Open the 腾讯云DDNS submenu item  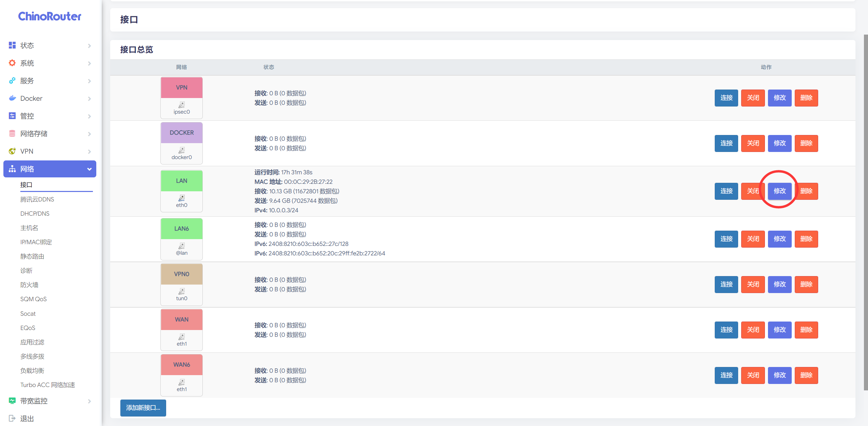pos(37,199)
